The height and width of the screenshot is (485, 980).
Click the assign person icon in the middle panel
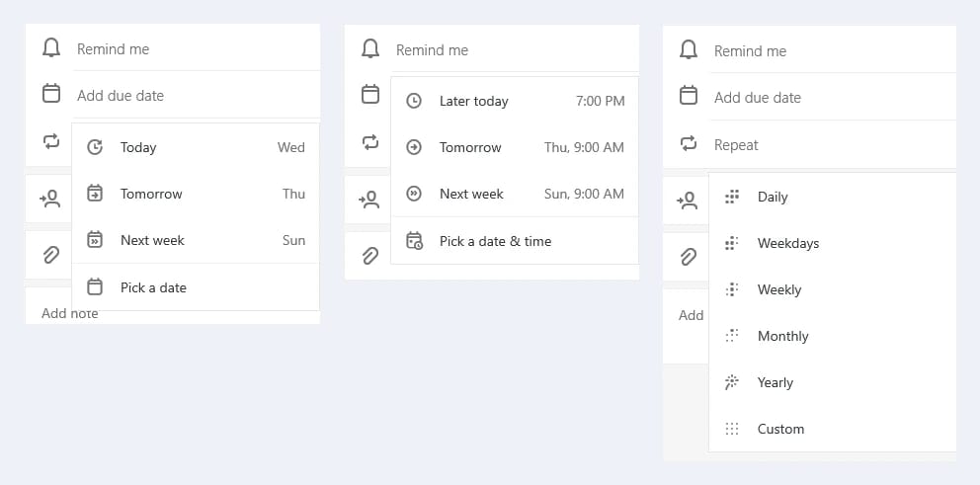(368, 200)
